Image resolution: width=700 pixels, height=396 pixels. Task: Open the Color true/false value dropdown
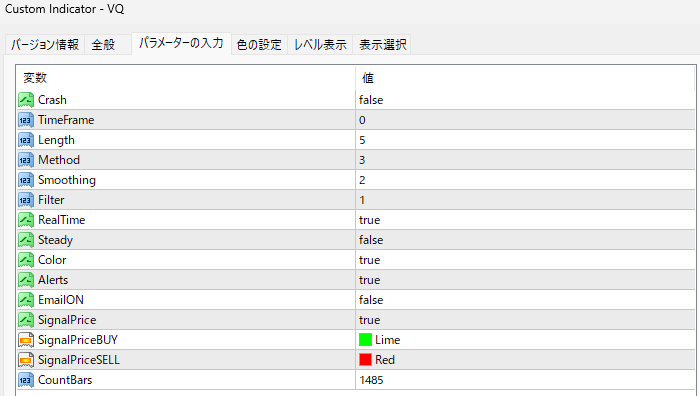pyautogui.click(x=525, y=260)
